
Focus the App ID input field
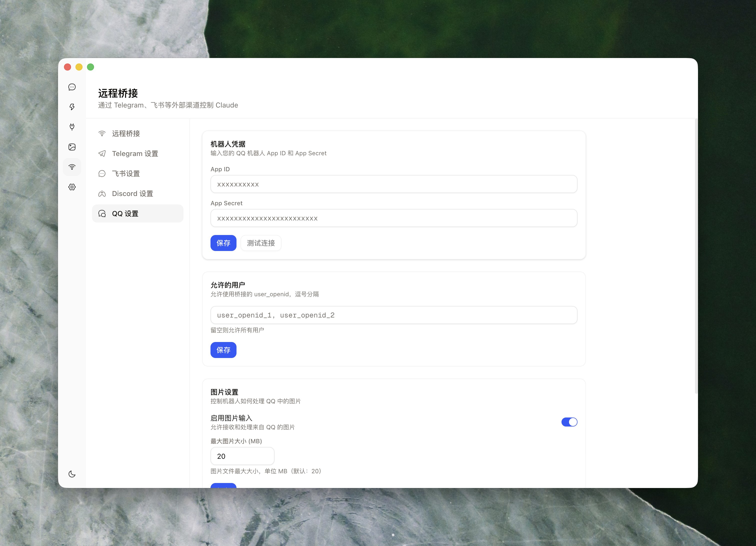tap(394, 184)
